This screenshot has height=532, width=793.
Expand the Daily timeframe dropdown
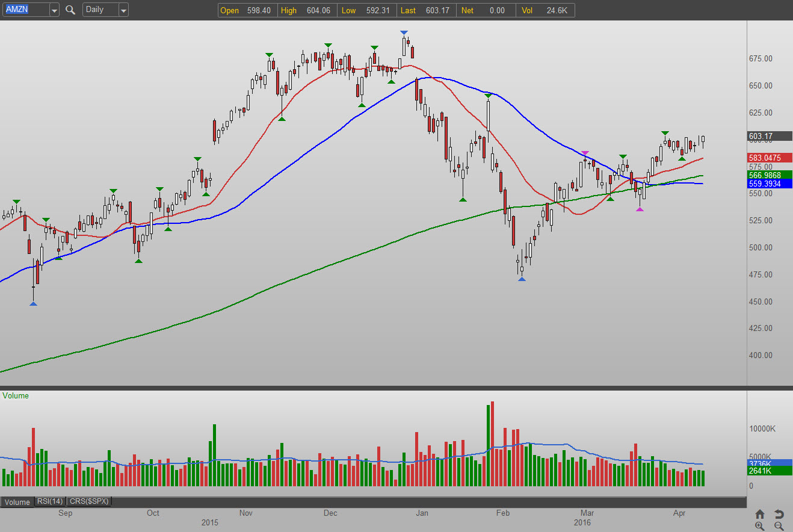click(x=123, y=10)
